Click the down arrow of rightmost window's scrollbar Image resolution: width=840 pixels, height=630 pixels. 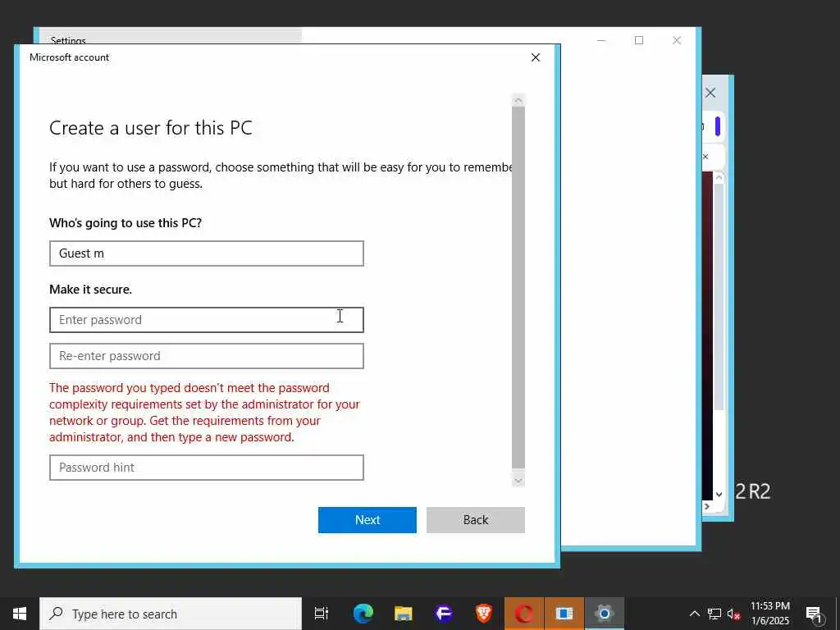(x=719, y=495)
